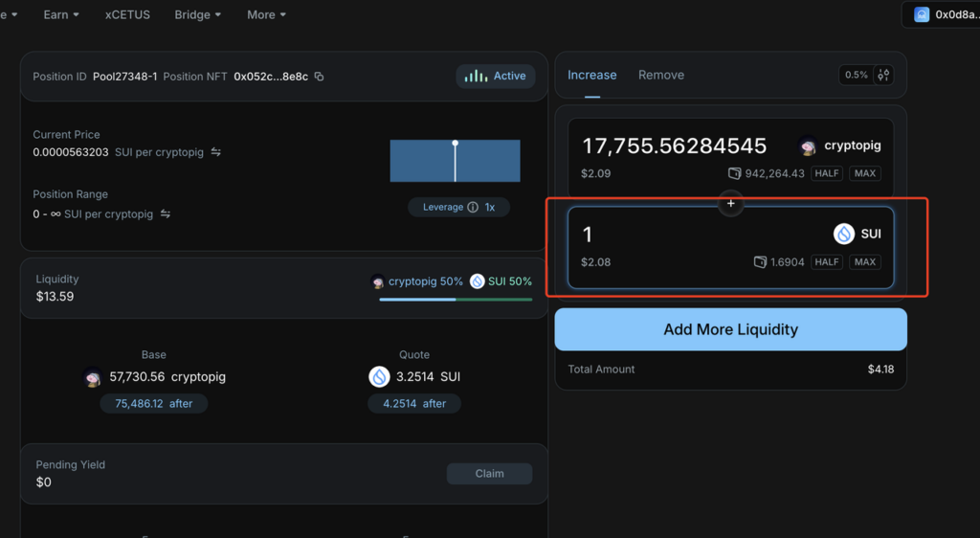
Task: Expand the Earn dropdown menu
Action: tap(61, 14)
